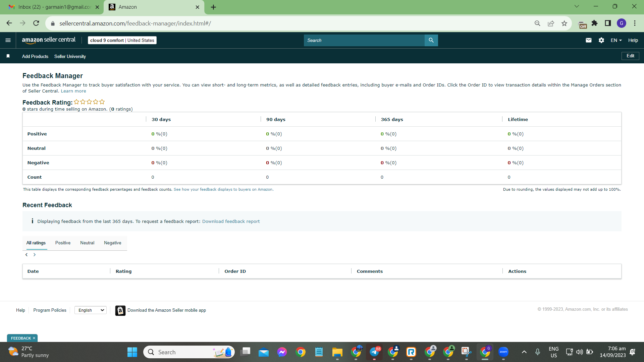Bookmark this page with star icon
The height and width of the screenshot is (362, 644).
[x=564, y=23]
